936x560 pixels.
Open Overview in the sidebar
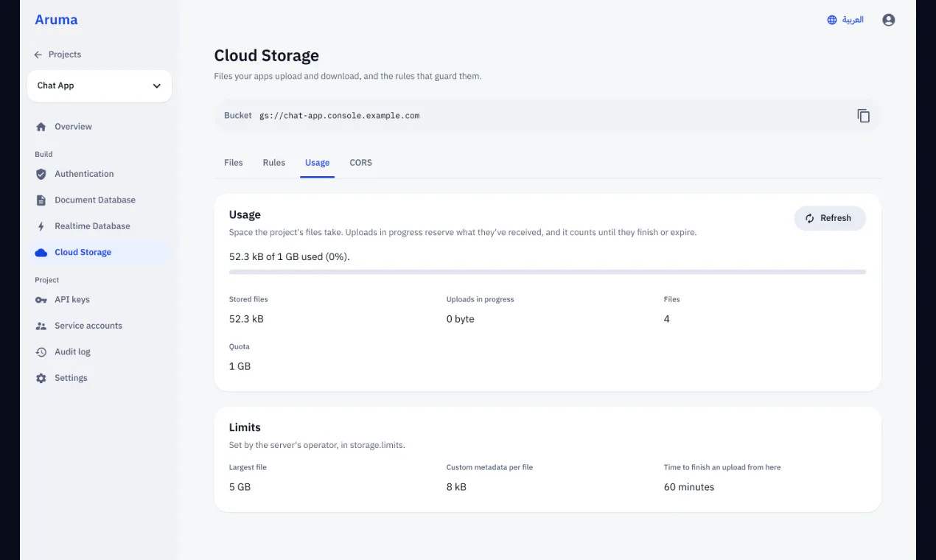coord(99,127)
